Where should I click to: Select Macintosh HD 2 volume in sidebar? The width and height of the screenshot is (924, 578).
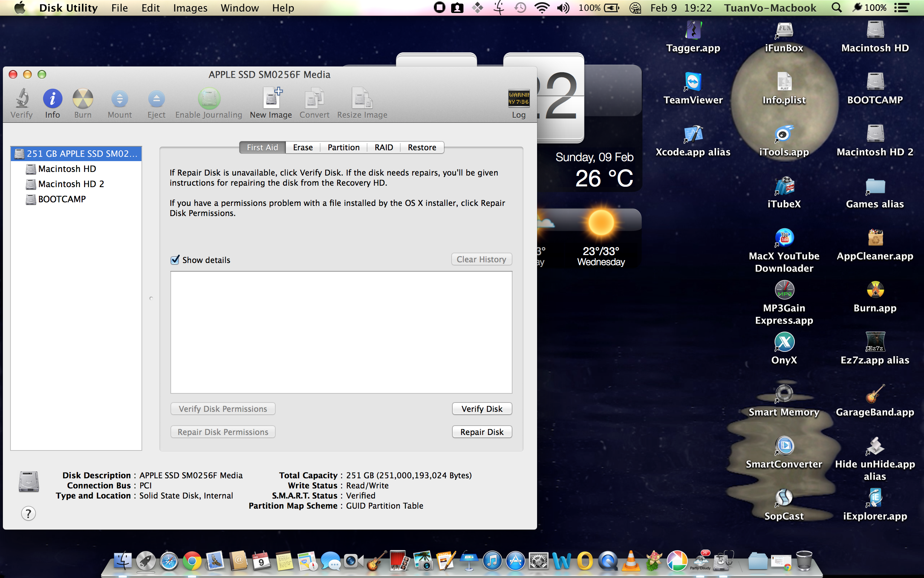(77, 184)
